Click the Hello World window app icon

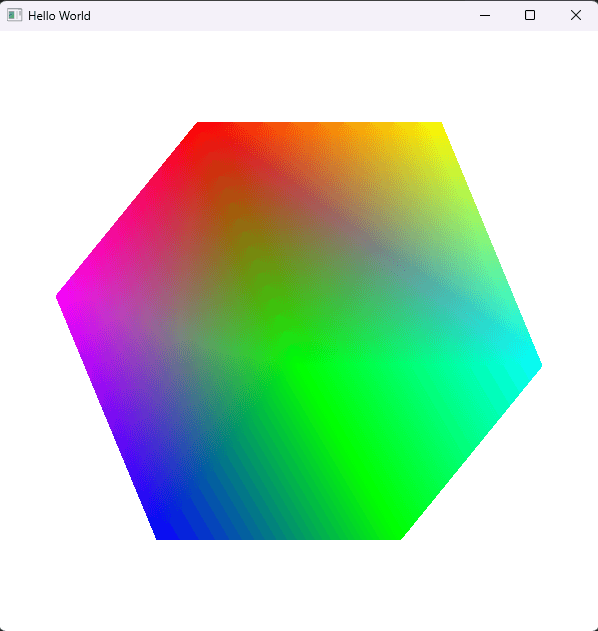(x=14, y=15)
